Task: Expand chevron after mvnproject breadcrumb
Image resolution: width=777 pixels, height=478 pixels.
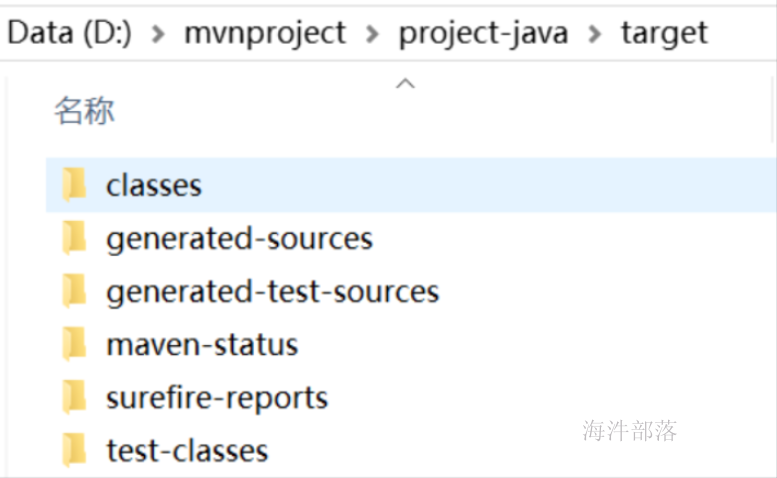Action: pos(372,34)
